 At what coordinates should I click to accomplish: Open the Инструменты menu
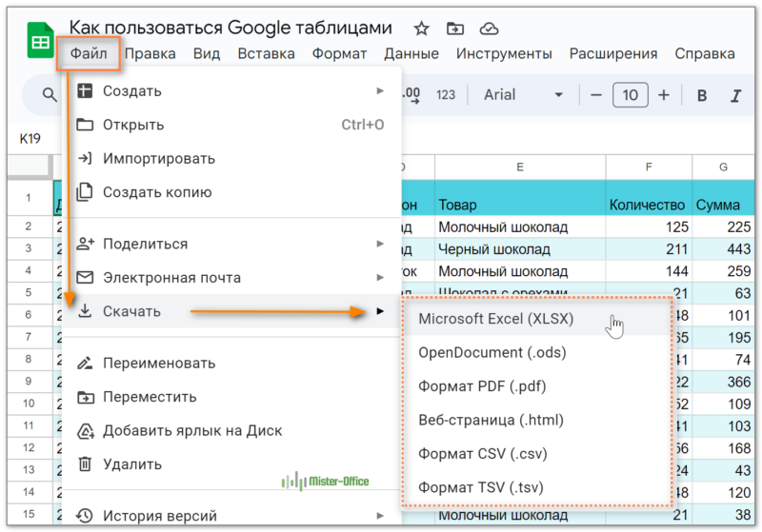[504, 53]
